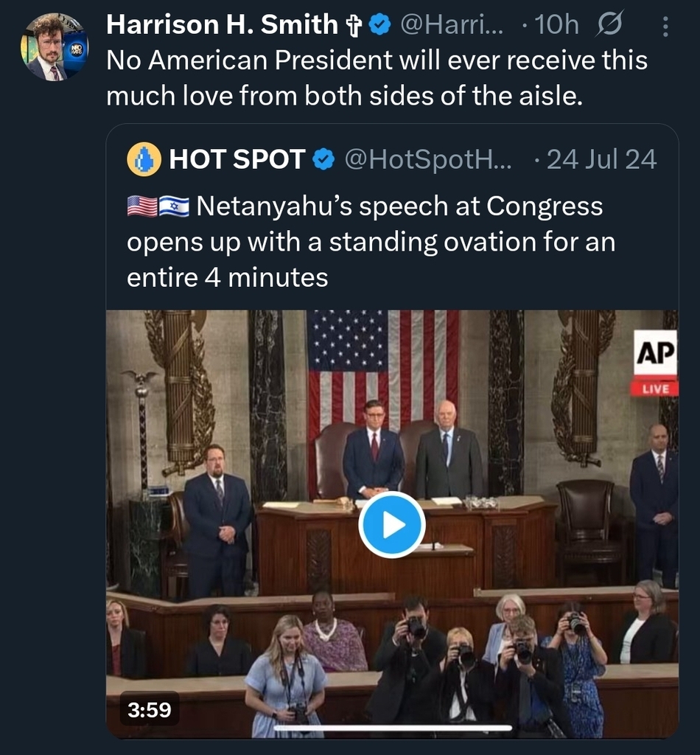Click the AP logo on the video
This screenshot has width=700, height=755.
click(x=655, y=354)
